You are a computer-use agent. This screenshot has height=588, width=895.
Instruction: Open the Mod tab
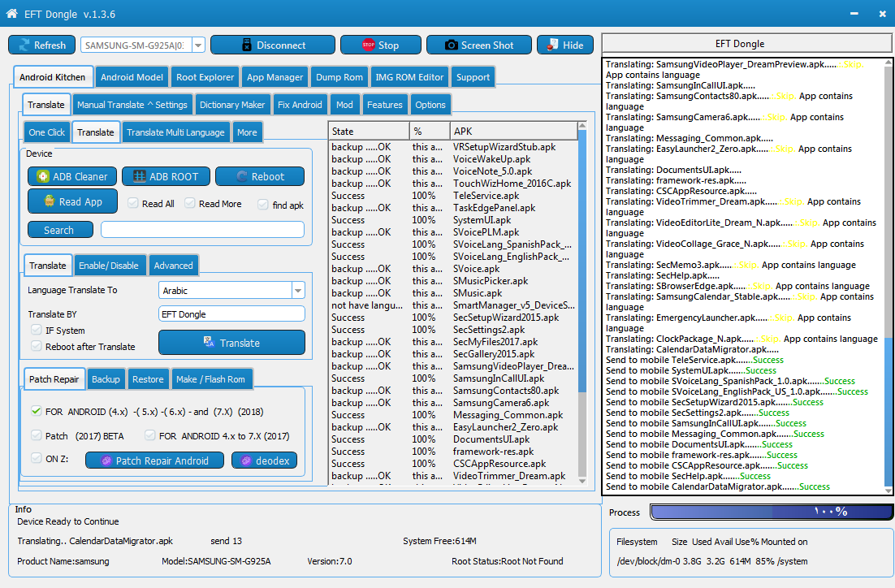tap(344, 105)
